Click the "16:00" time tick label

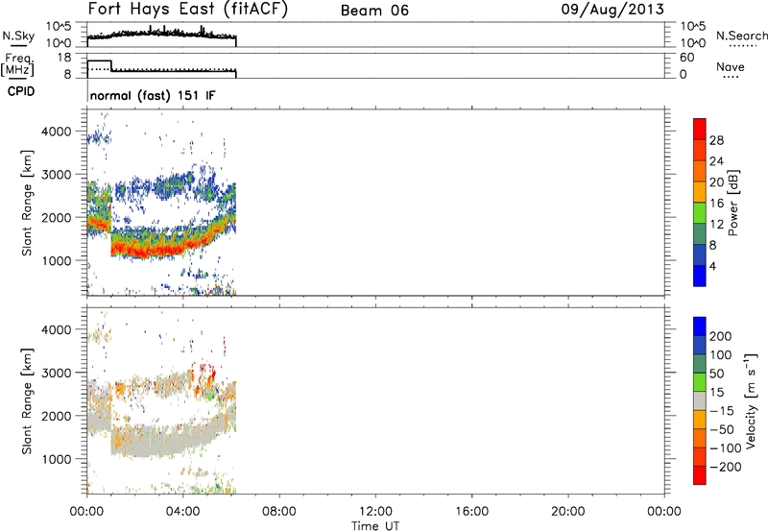471,512
